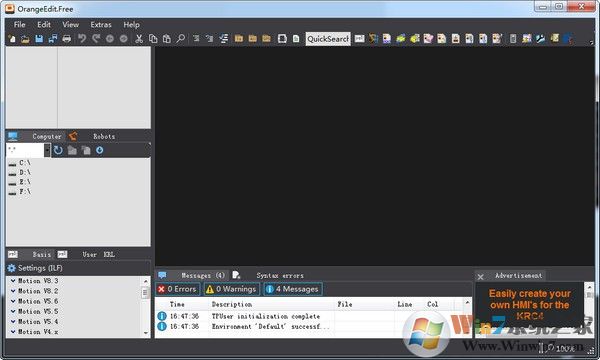The height and width of the screenshot is (360, 600).
Task: Click the outdent lines icon
Action: [209, 39]
